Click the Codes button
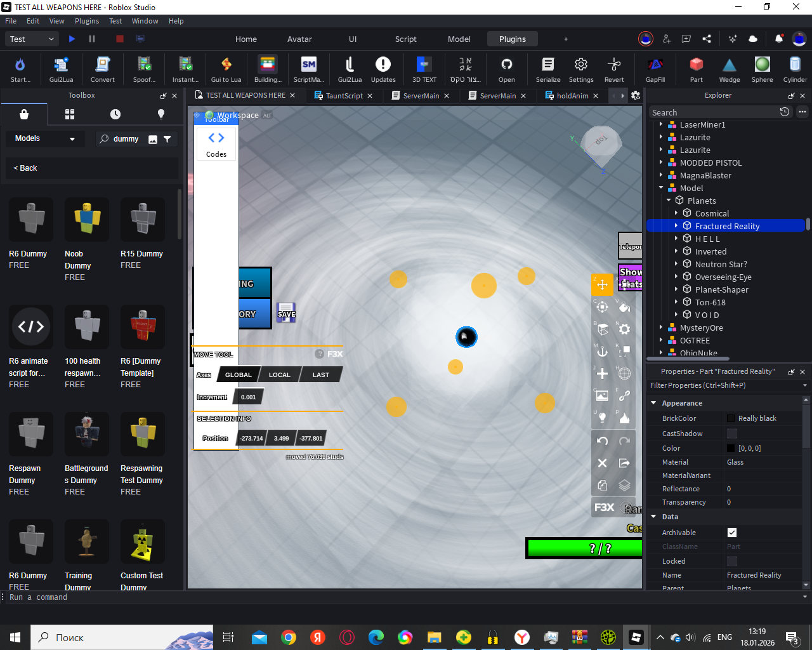This screenshot has height=650, width=812. [x=216, y=143]
